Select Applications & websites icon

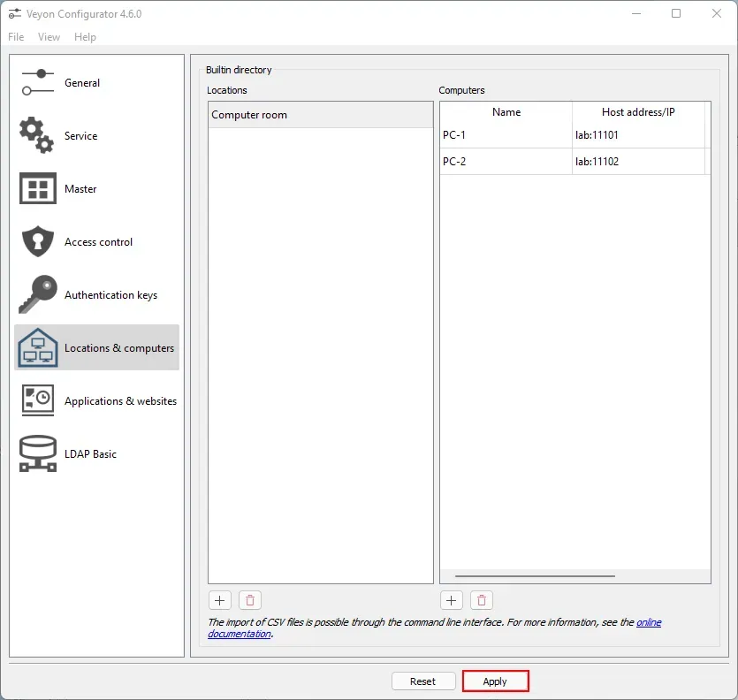(38, 400)
